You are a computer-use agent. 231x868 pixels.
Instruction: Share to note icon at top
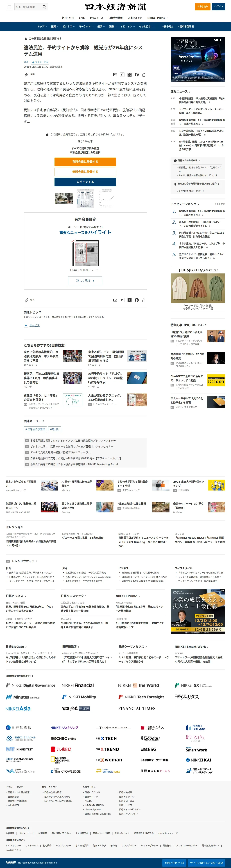click(122, 74)
